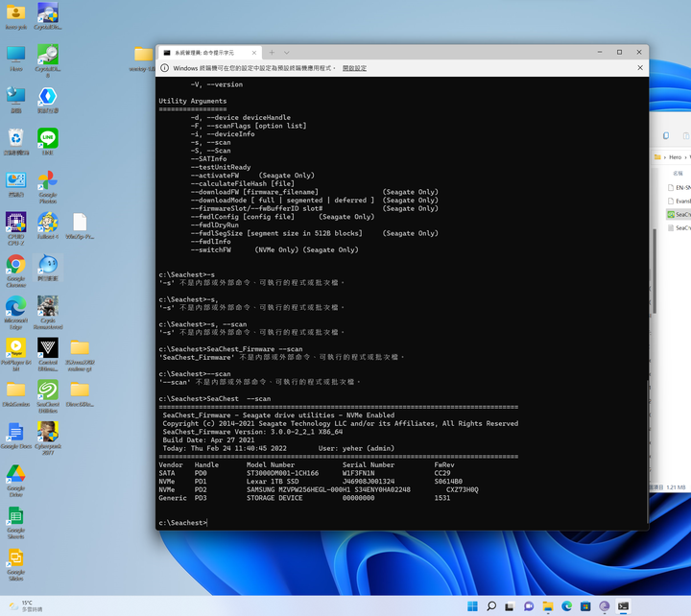
Task: Open the green CrystalDiskMark shortcut
Action: (x=48, y=60)
